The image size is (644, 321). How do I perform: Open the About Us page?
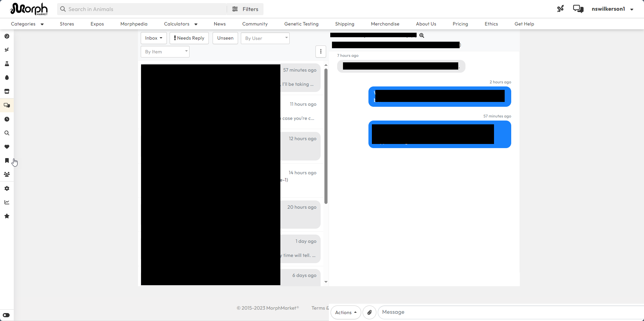(x=426, y=24)
